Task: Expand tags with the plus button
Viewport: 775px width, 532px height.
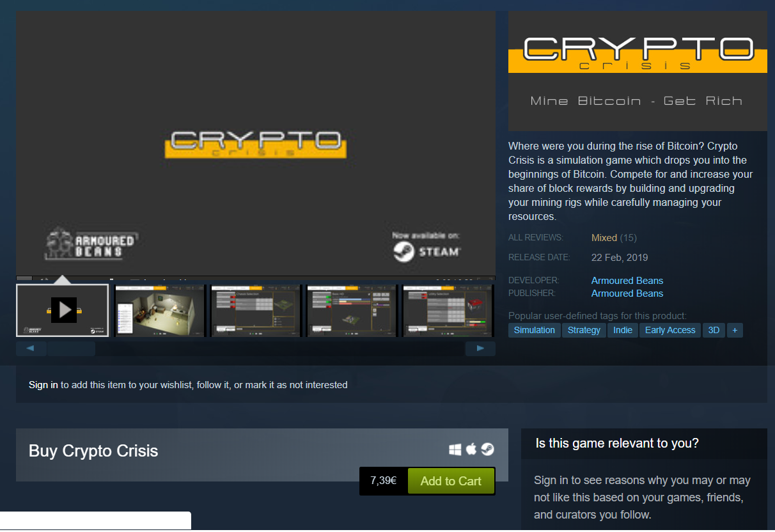Action: (735, 330)
